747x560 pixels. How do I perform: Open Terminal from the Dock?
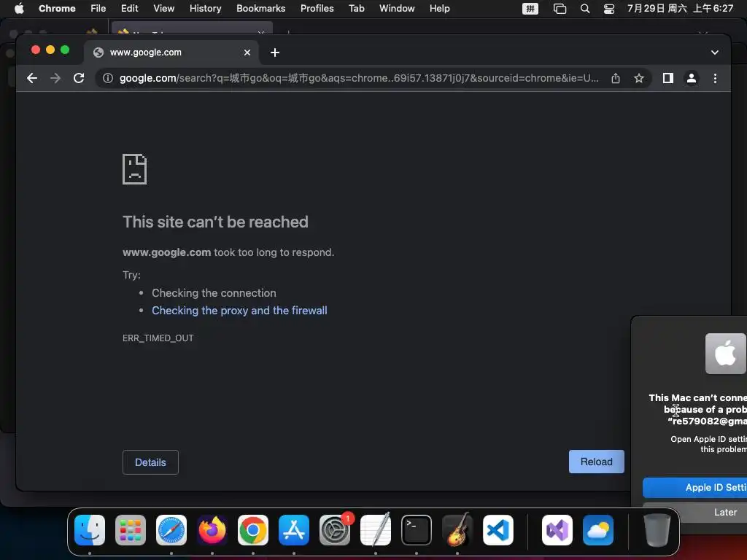point(417,530)
